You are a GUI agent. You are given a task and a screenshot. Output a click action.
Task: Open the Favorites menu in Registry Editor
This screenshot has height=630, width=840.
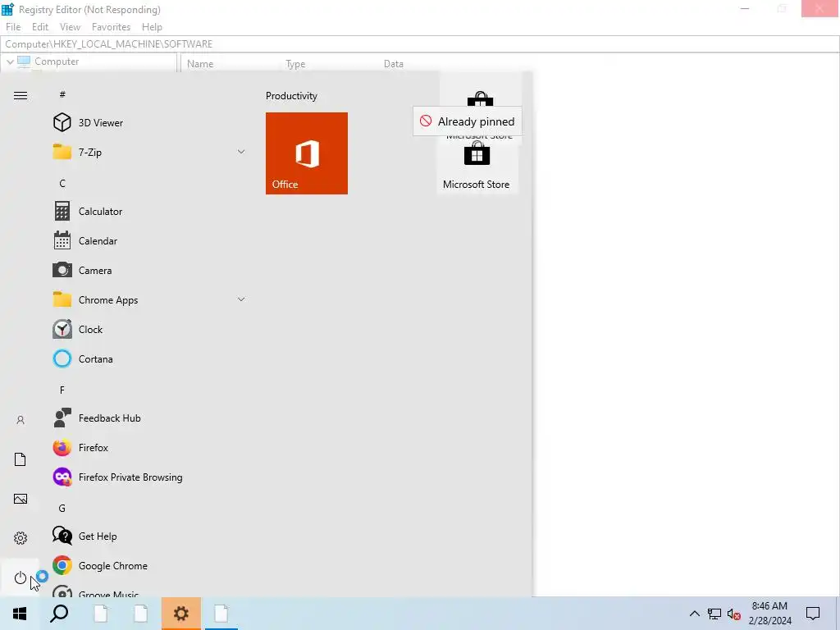point(111,27)
